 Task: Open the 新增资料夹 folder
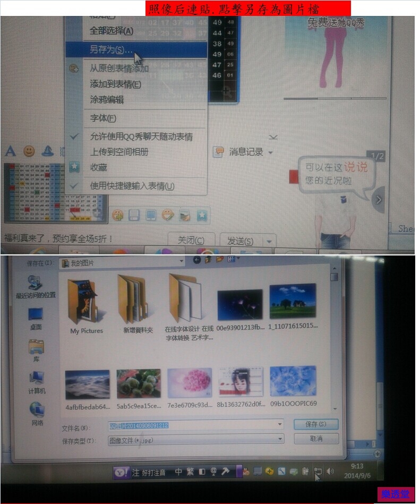(x=138, y=304)
